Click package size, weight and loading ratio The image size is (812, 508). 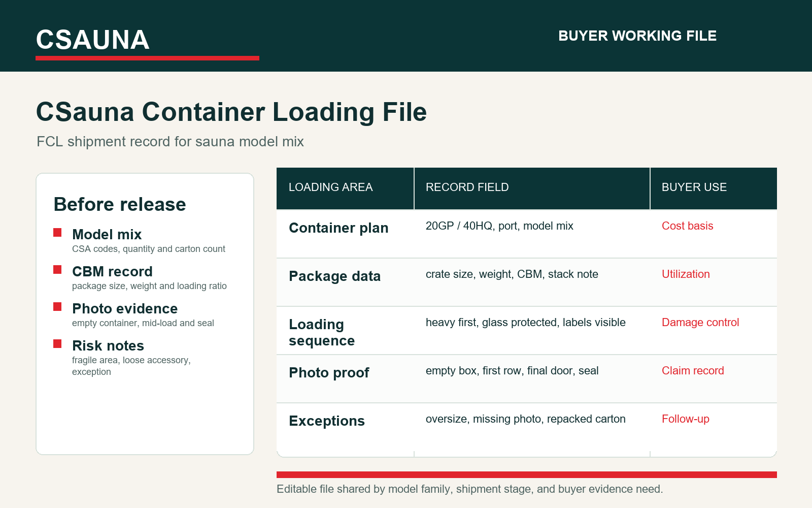[x=149, y=286]
